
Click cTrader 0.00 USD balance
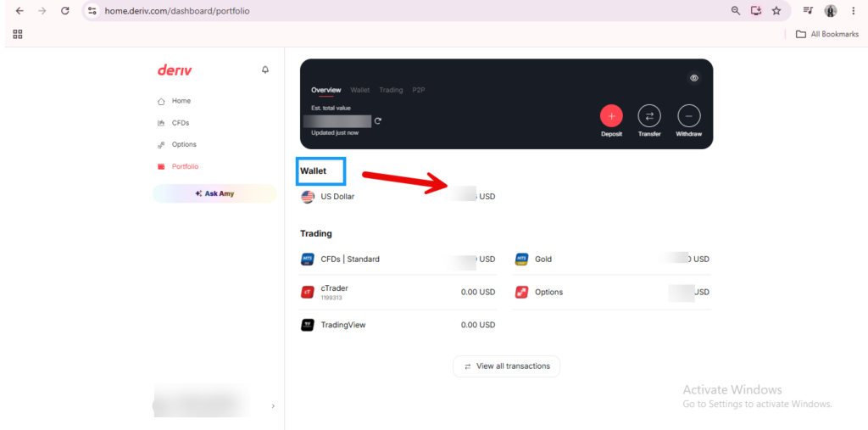pos(478,292)
